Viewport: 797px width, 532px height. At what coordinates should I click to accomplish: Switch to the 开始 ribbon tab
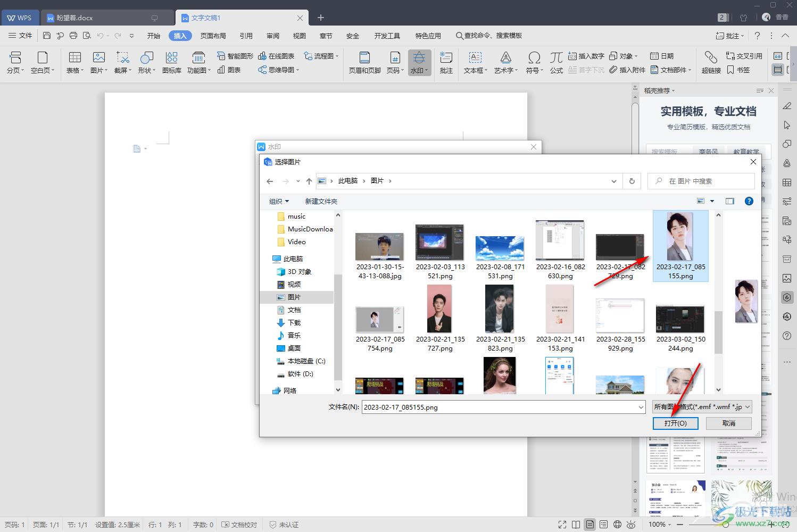154,36
